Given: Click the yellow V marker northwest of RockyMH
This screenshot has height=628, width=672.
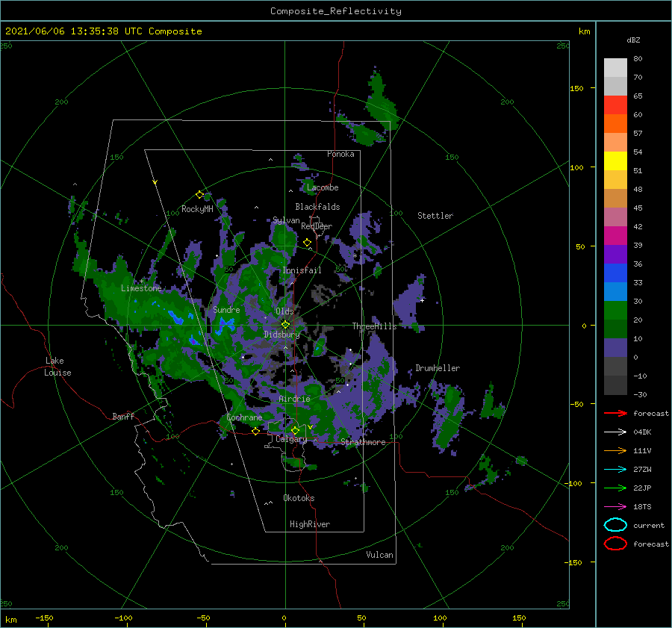Looking at the screenshot, I should [155, 182].
